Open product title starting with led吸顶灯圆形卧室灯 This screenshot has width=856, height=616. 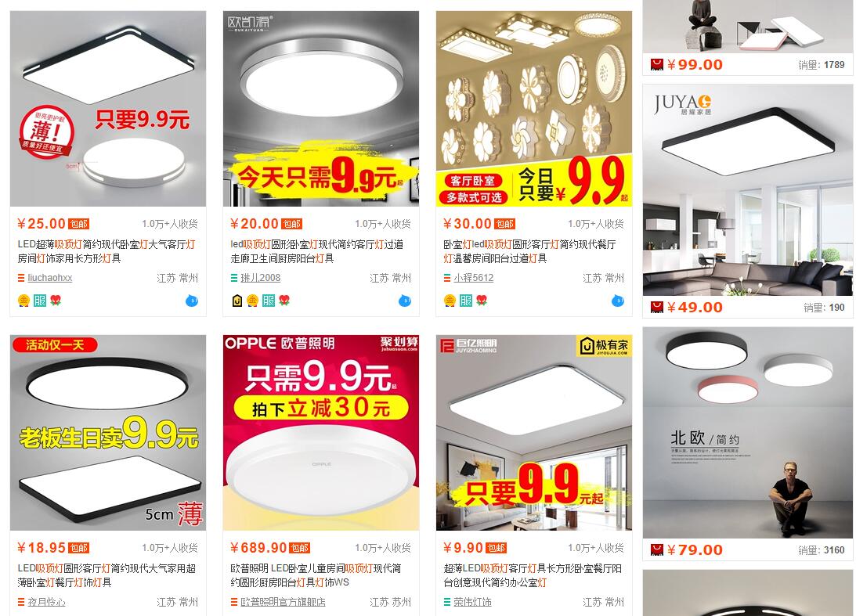tap(316, 251)
